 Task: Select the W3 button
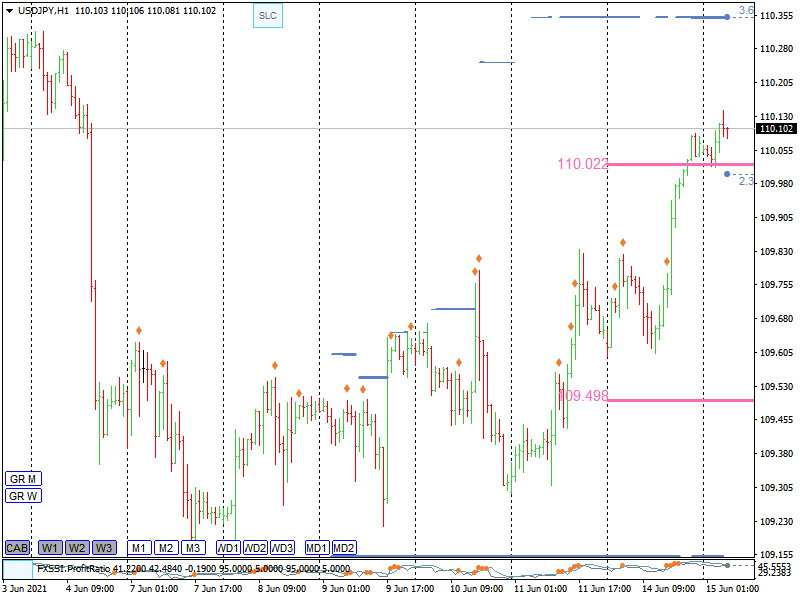(104, 548)
